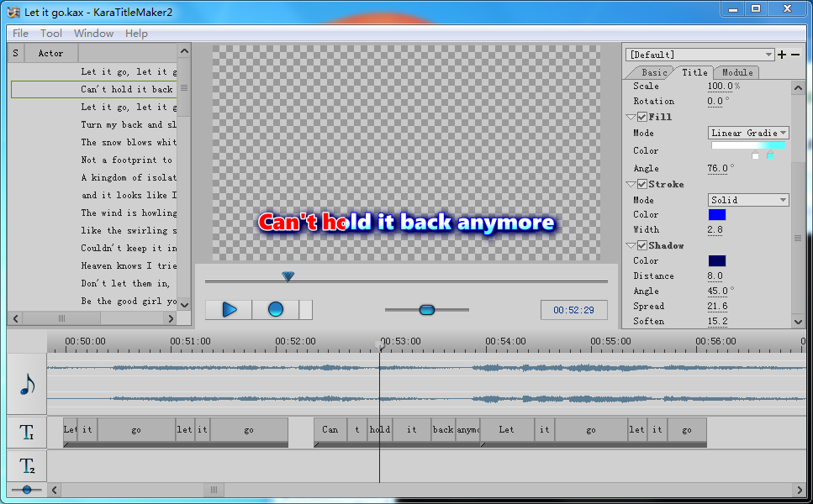
Task: Click the Play button
Action: click(x=229, y=310)
